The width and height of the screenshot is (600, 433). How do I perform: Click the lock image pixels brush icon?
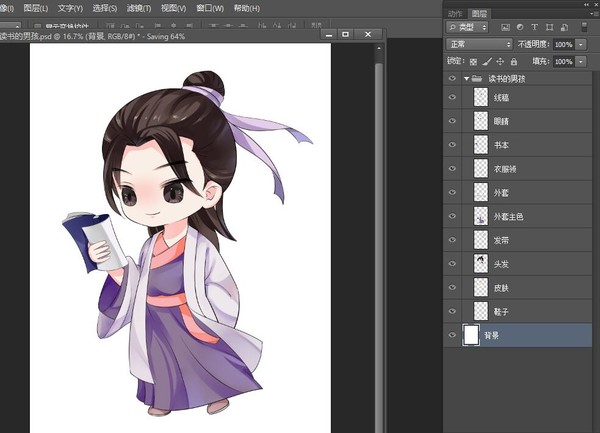coord(487,61)
